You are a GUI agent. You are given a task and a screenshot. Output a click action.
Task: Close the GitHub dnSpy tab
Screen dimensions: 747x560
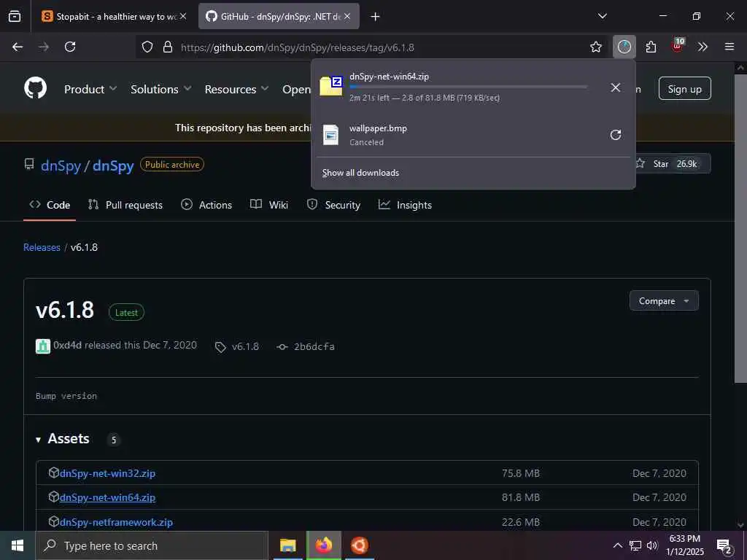point(347,16)
